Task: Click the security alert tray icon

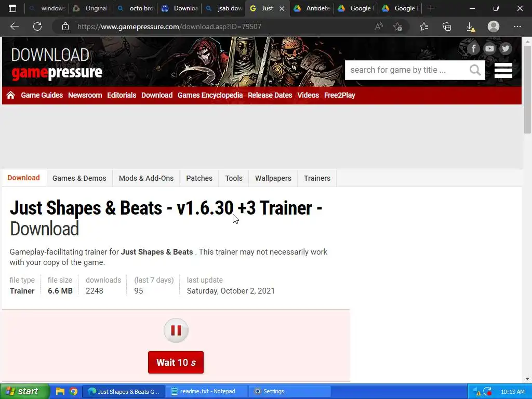Action: [477, 392]
